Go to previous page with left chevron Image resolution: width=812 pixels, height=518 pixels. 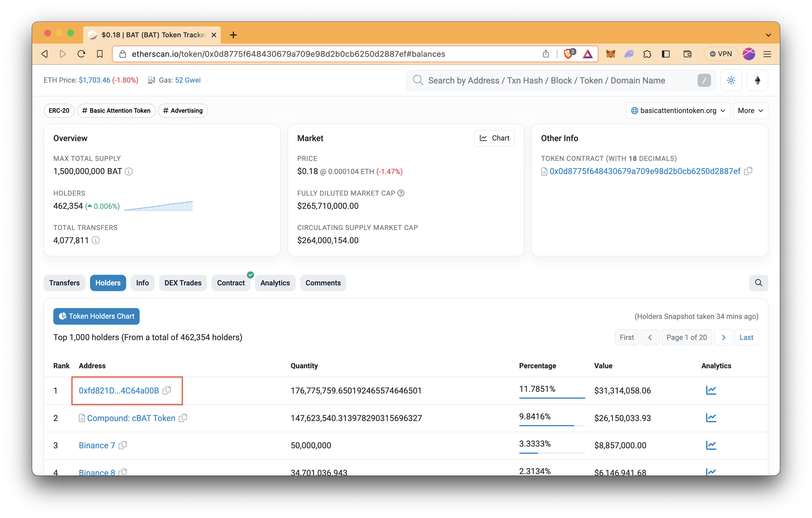pos(650,337)
